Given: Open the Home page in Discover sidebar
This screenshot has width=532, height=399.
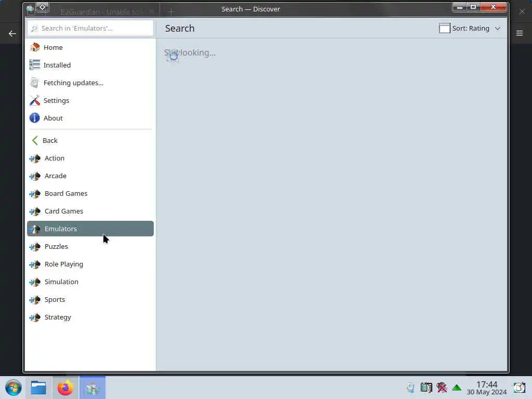Looking at the screenshot, I should (90, 47).
